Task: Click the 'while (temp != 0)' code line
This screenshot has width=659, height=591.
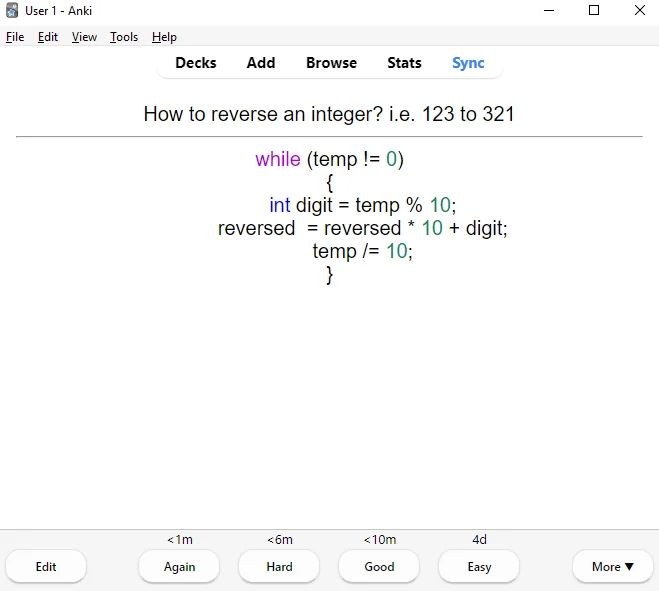Action: point(330,160)
